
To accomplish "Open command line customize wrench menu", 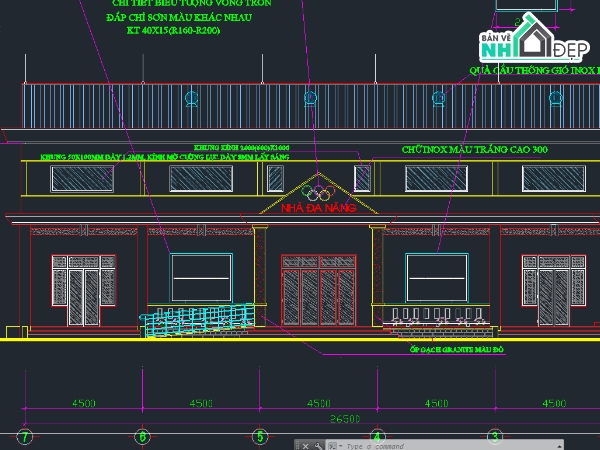I will point(318,446).
